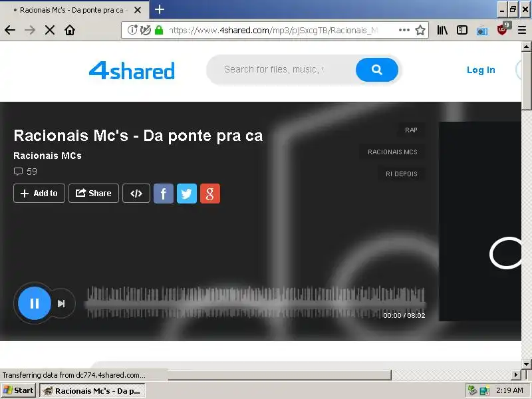Open the embed code button
The width and height of the screenshot is (532, 399).
pyautogui.click(x=136, y=193)
